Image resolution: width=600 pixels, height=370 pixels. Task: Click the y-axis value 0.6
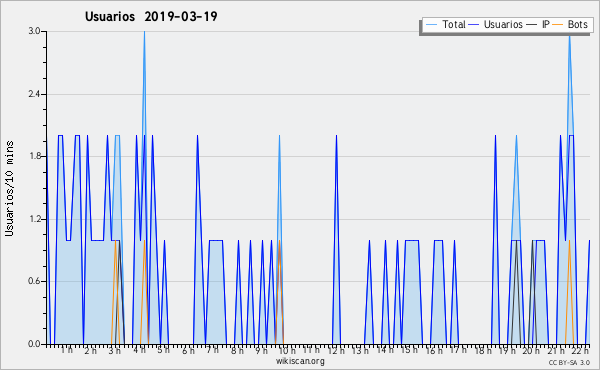[34, 281]
